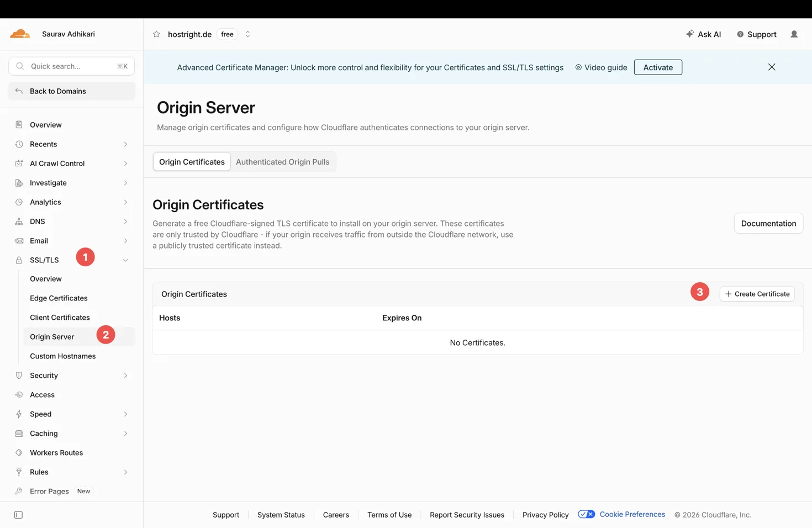Click the Expires On column header

pyautogui.click(x=402, y=318)
